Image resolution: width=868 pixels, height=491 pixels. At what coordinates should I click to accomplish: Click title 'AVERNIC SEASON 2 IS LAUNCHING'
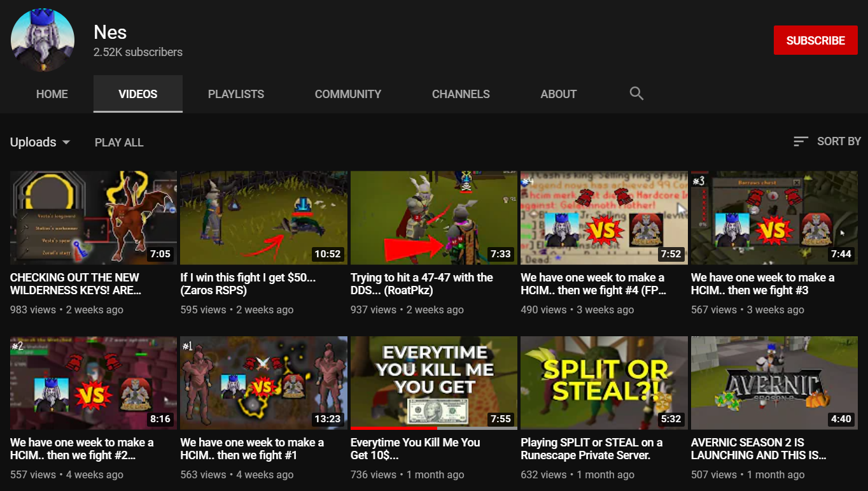pyautogui.click(x=759, y=449)
